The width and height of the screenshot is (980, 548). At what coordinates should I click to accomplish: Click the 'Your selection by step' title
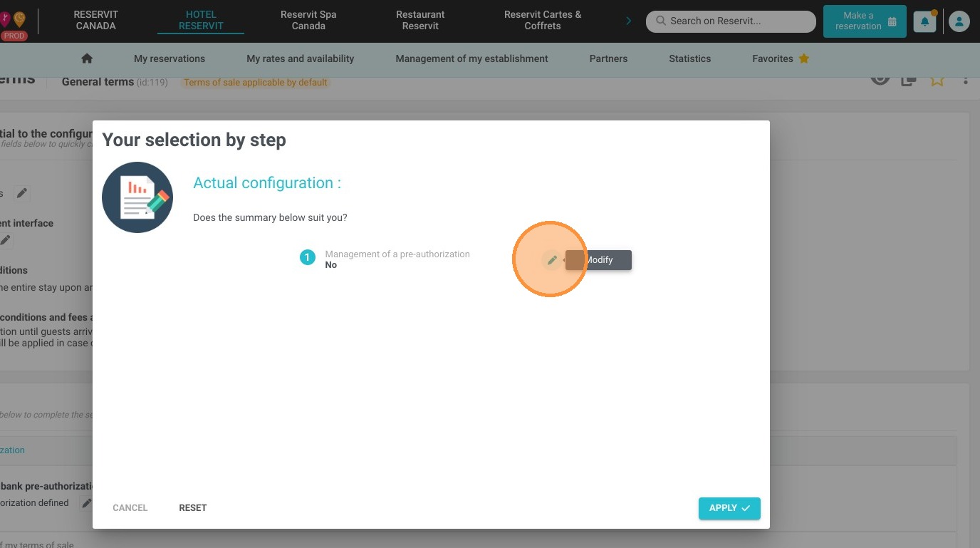194,140
